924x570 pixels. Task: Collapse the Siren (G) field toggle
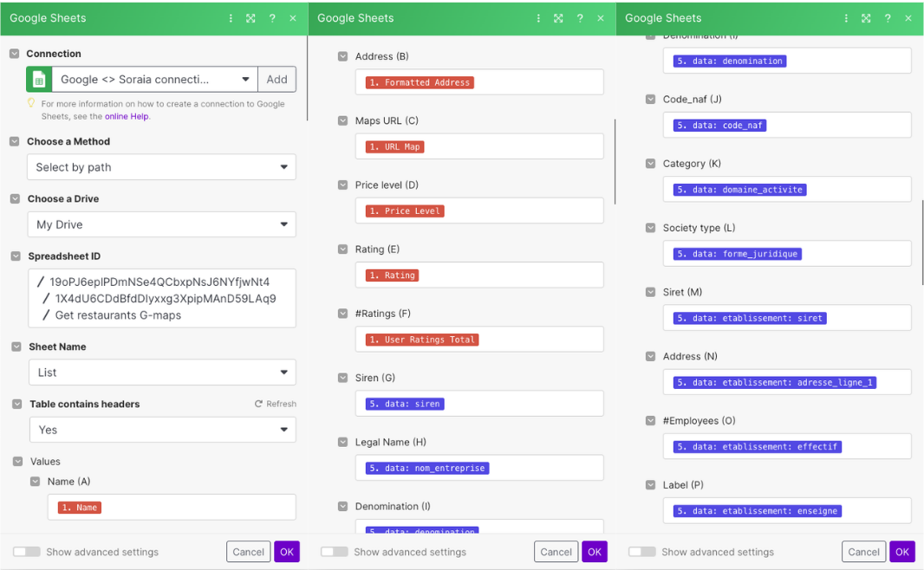click(x=343, y=378)
